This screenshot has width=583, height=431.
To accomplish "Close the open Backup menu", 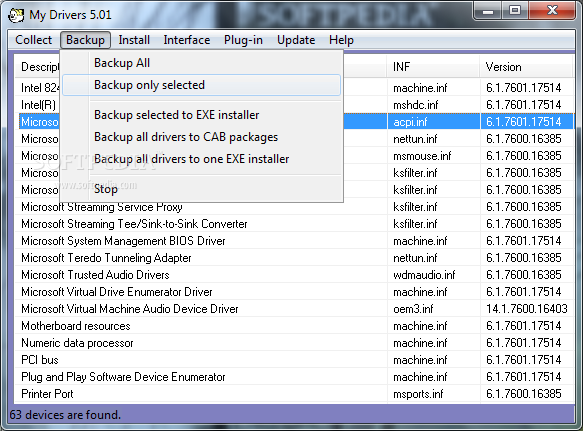I will coord(85,40).
